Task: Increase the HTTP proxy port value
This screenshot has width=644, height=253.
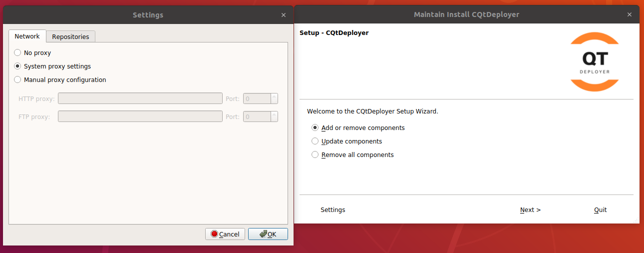Action: coord(274,96)
